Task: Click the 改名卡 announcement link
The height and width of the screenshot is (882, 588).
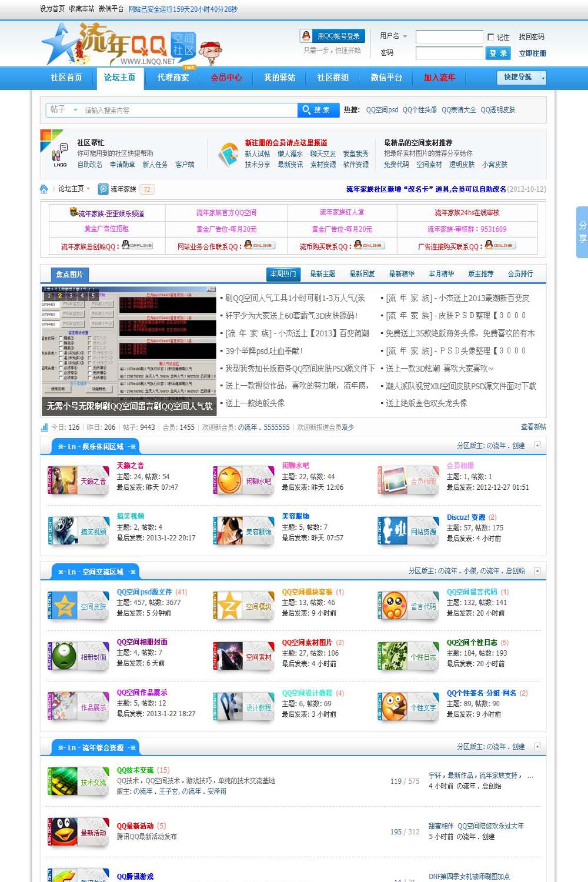Action: pos(426,189)
